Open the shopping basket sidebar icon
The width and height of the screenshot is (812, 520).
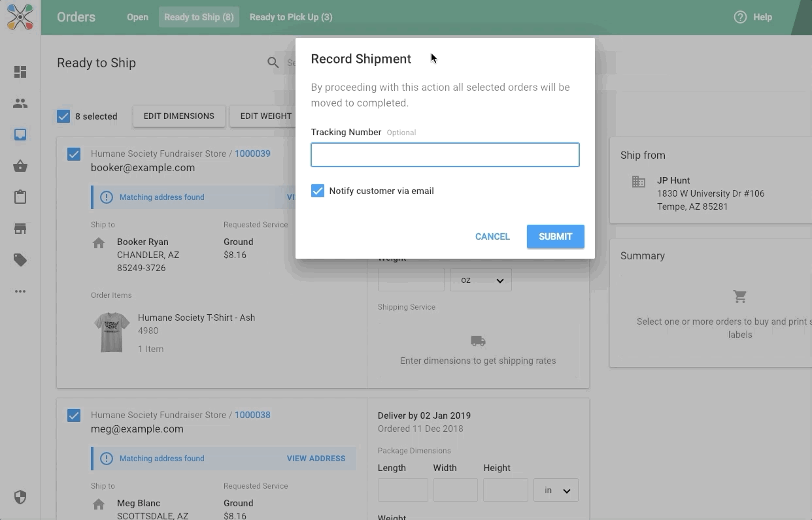[x=20, y=166]
